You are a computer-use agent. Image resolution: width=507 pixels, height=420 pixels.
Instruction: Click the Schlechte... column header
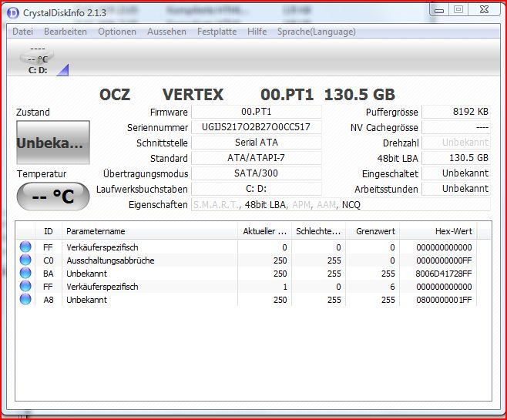[x=318, y=231]
